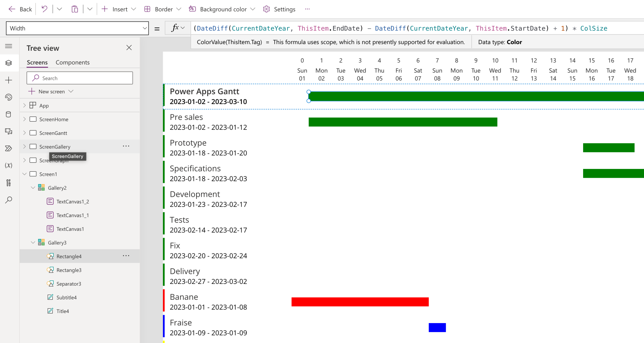Click the Delivery task title

[185, 271]
